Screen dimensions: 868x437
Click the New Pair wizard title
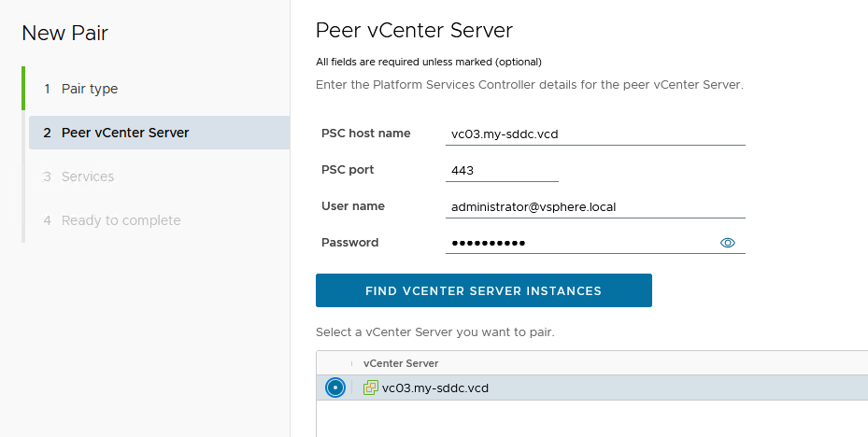pos(64,34)
